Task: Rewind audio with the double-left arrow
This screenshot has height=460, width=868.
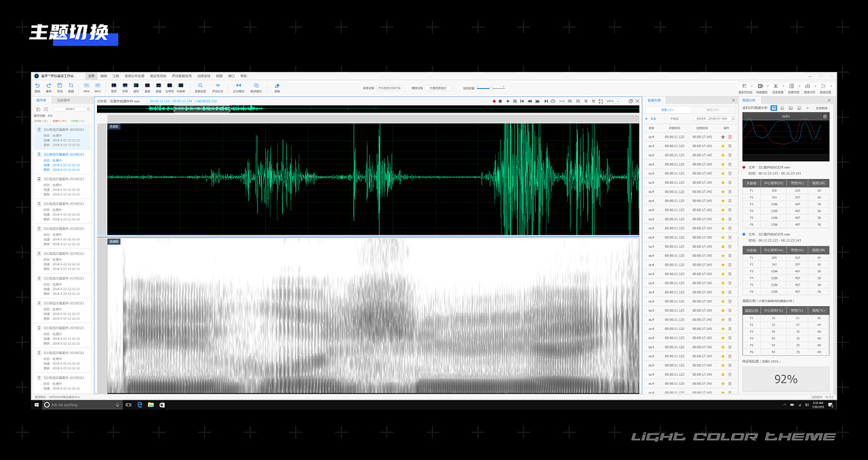Action: pos(530,101)
